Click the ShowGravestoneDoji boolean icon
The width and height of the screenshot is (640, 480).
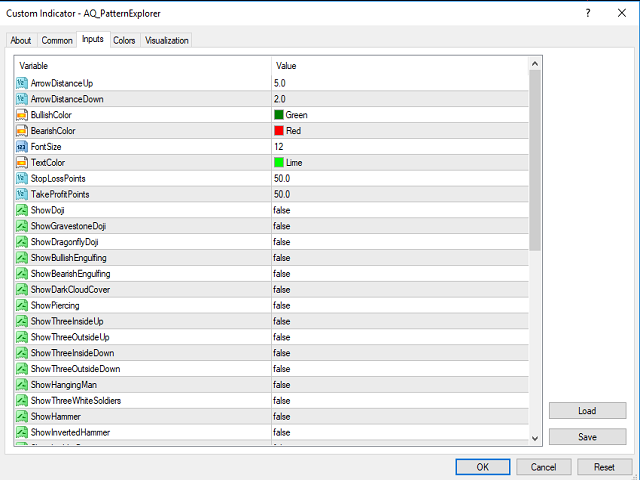pyautogui.click(x=22, y=226)
